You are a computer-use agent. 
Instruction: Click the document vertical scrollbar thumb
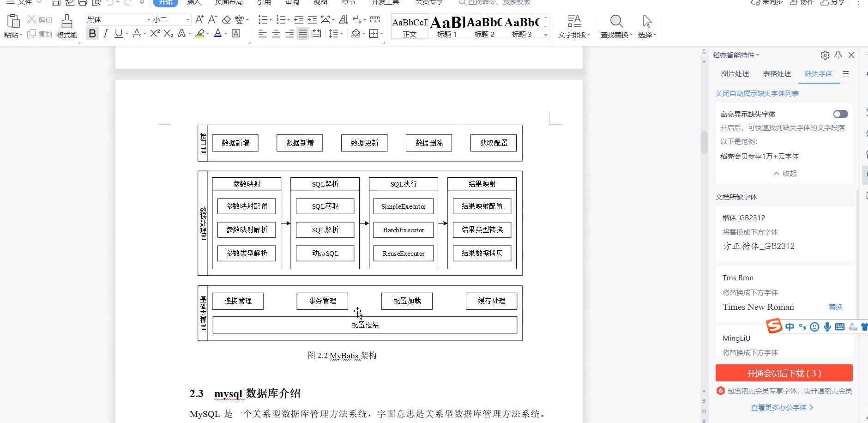click(x=704, y=142)
